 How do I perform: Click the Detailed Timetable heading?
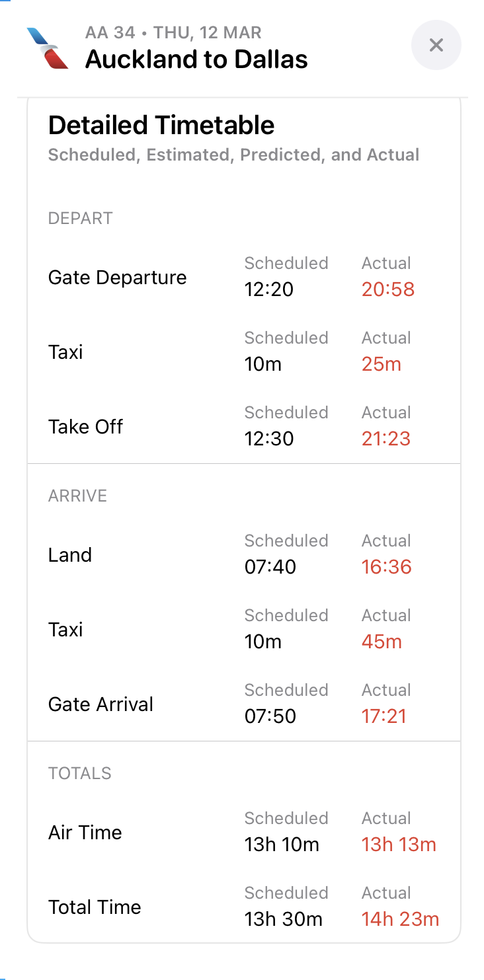pos(161,125)
